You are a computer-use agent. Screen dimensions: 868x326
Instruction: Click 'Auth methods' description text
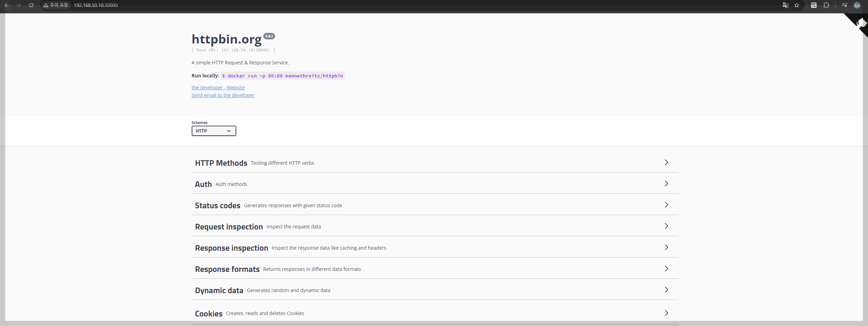[x=231, y=184]
